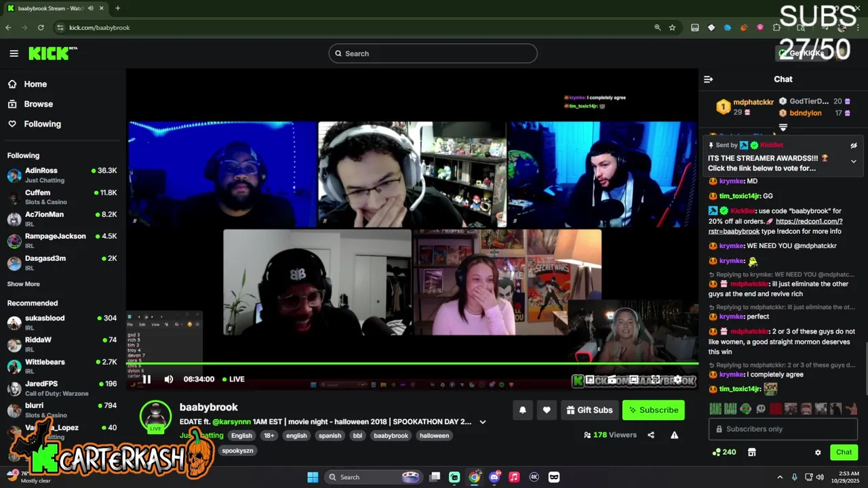This screenshot has height=488, width=868.
Task: Open Windows Start menu
Action: point(313,477)
